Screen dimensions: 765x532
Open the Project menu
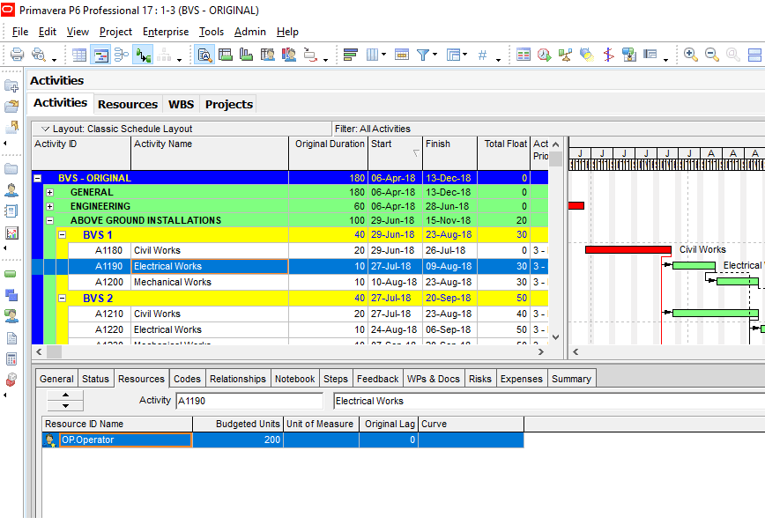pyautogui.click(x=115, y=32)
